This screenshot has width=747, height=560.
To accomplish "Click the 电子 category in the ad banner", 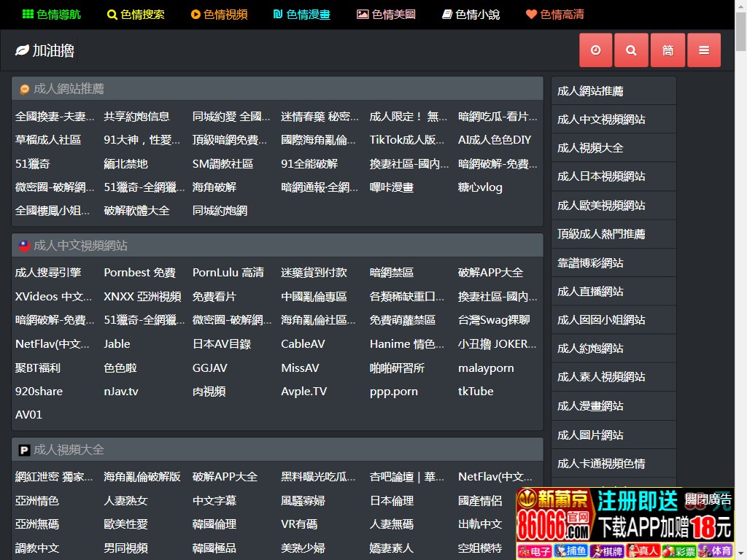I will tap(534, 551).
